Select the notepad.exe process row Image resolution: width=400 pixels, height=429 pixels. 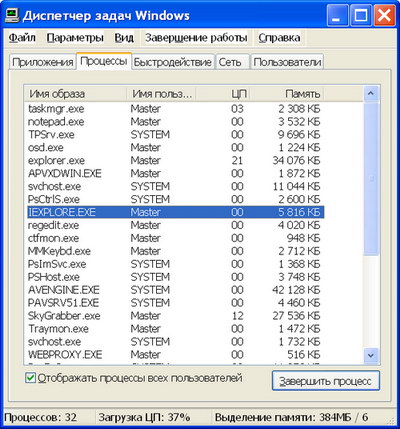[x=176, y=122]
